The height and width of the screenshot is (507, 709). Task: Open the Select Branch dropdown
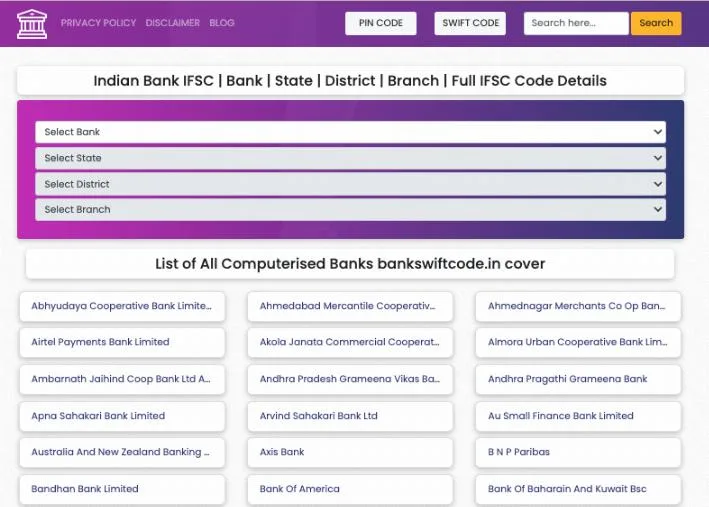[350, 209]
